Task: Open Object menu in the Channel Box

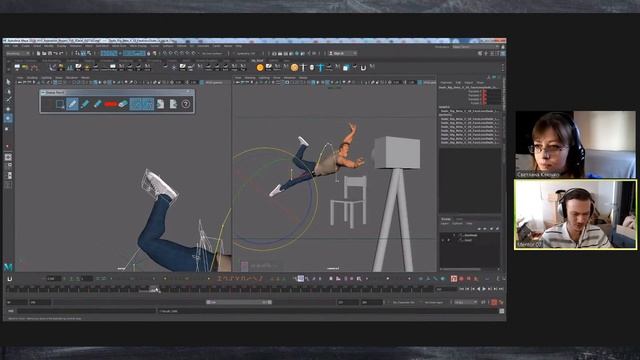Action: tap(469, 83)
